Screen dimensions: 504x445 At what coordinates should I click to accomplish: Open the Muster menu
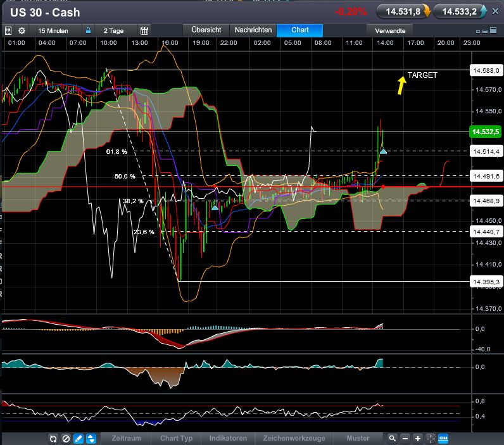358,438
